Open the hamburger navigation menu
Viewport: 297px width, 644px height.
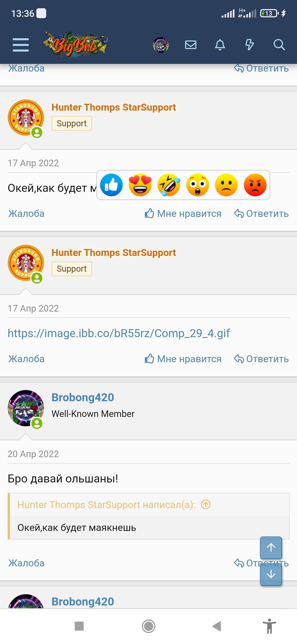[21, 45]
